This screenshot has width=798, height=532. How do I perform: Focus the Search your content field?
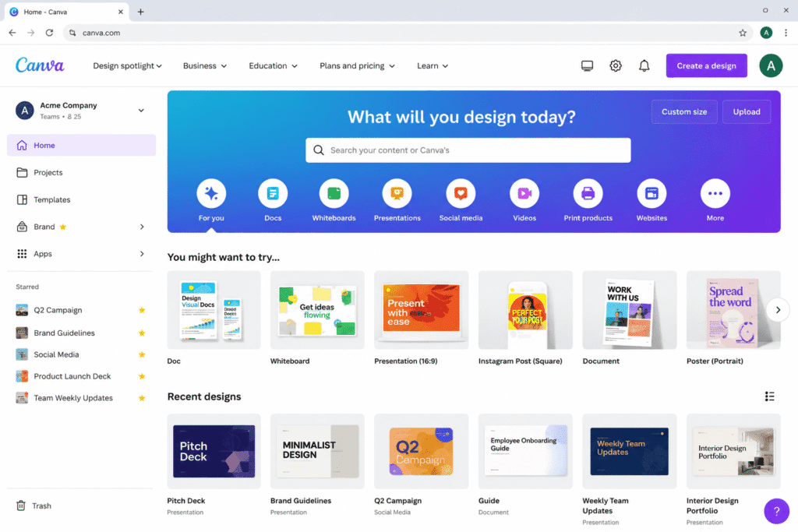tap(468, 150)
